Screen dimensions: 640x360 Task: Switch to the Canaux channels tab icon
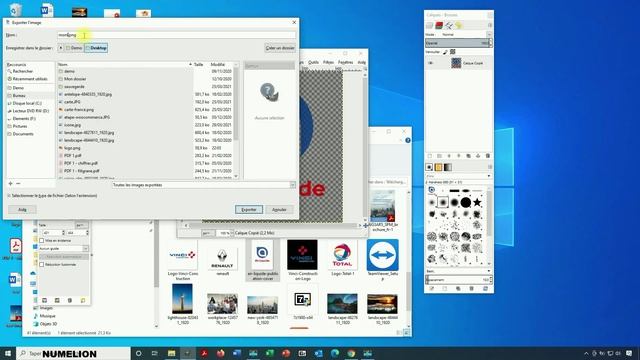pyautogui.click(x=439, y=26)
